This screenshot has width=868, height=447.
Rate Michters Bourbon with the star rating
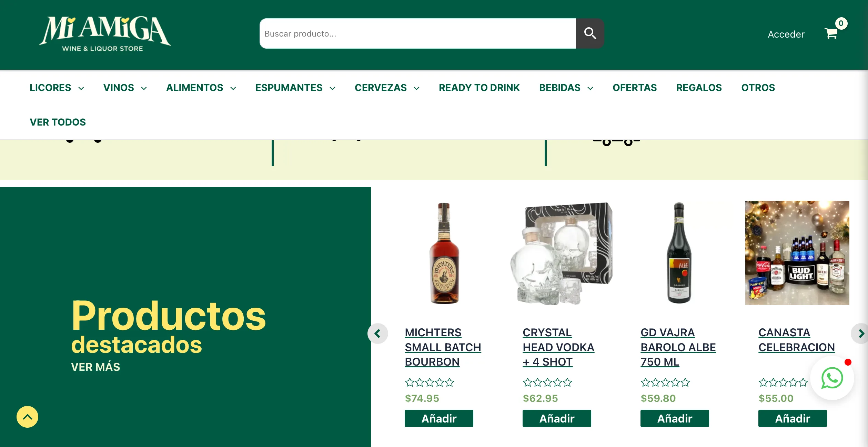coord(430,383)
